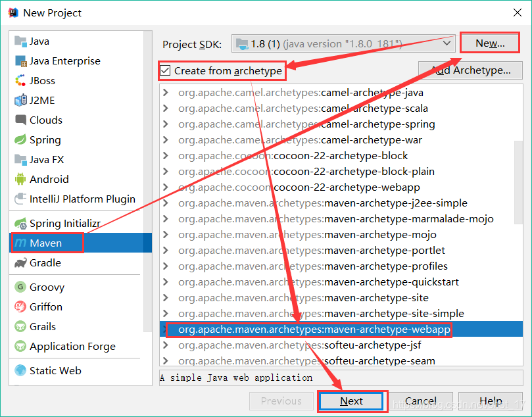Image resolution: width=532 pixels, height=417 pixels.
Task: Select Gradle project type label
Action: (45, 263)
